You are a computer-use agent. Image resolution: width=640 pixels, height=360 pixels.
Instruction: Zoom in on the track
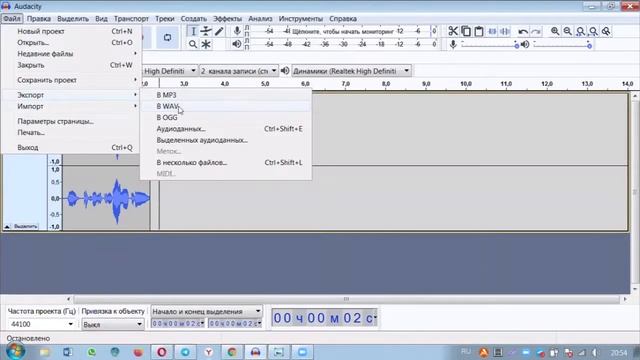tap(555, 31)
